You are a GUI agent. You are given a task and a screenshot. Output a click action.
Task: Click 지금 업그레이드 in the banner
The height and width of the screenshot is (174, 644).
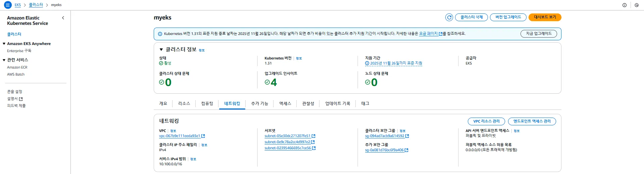click(539, 34)
